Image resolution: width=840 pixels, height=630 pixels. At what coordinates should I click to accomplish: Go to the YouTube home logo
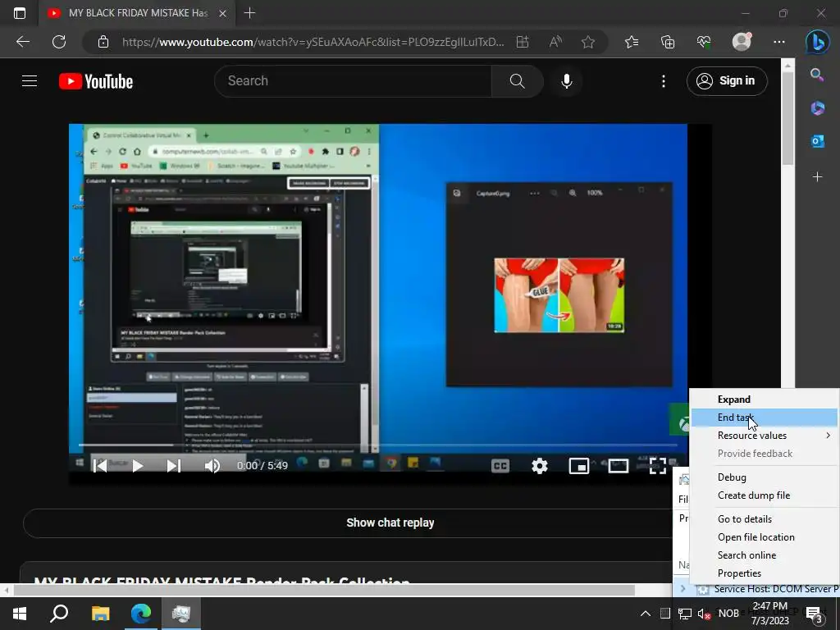point(96,81)
